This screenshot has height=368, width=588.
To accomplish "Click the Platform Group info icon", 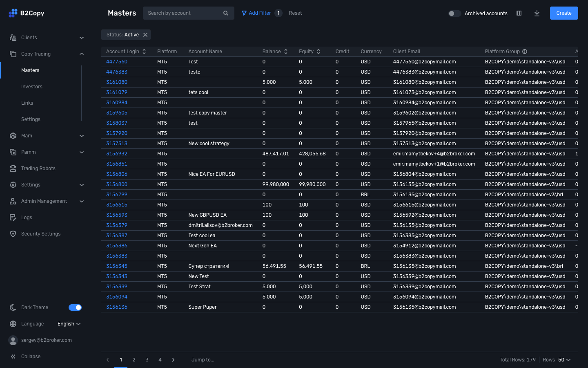I will 525,52.
